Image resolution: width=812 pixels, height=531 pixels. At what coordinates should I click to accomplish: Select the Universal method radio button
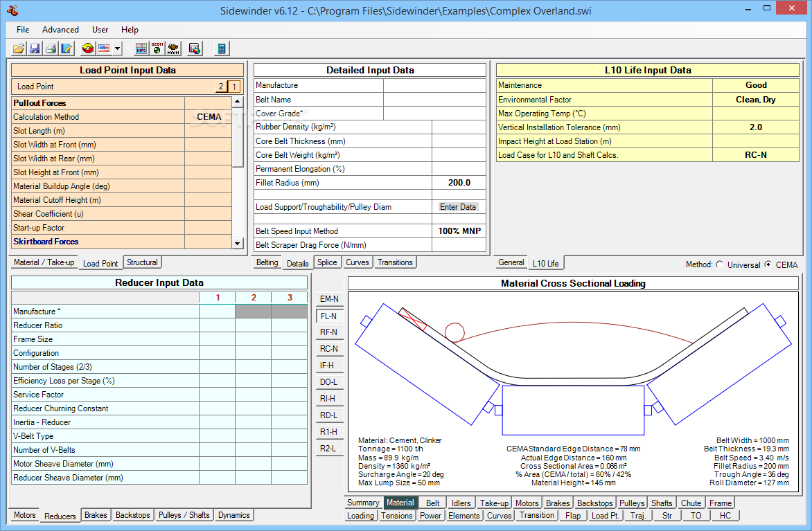click(x=719, y=264)
